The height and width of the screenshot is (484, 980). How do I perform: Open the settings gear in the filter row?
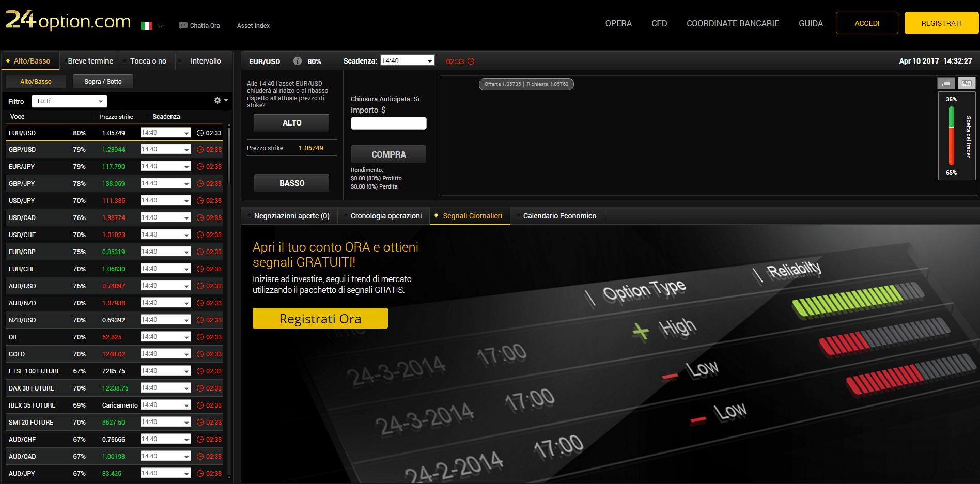pyautogui.click(x=217, y=101)
